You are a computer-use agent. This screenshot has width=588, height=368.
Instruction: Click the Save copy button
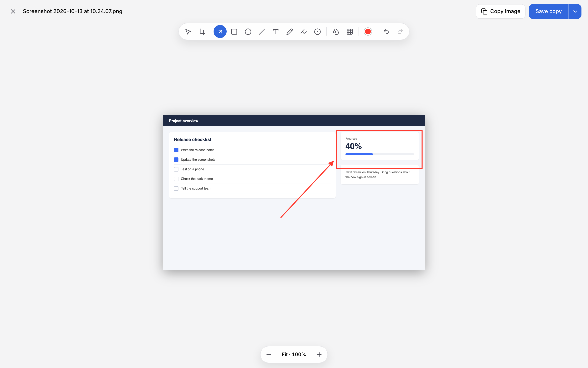click(548, 11)
